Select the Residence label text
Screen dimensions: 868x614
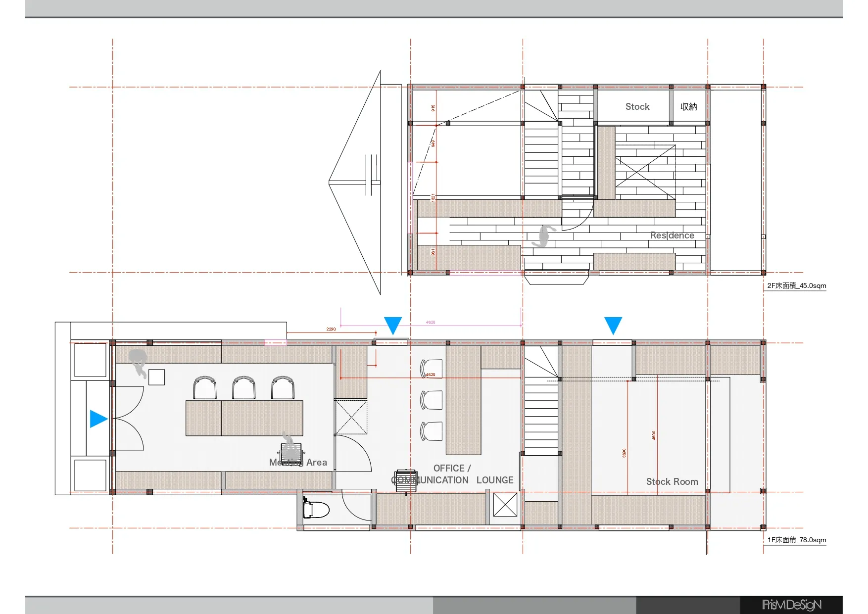(672, 236)
